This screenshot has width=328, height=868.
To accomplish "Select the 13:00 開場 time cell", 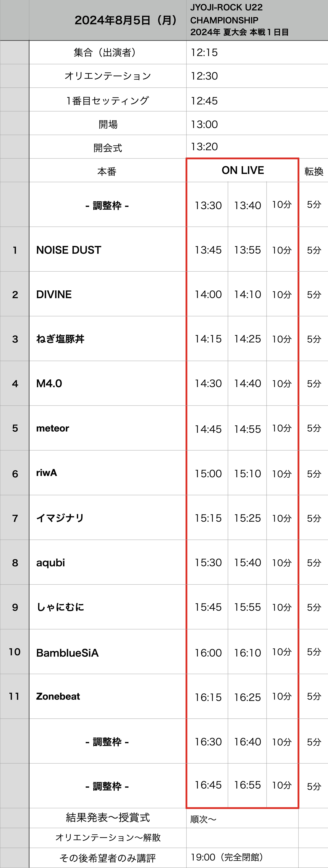I will [x=257, y=123].
